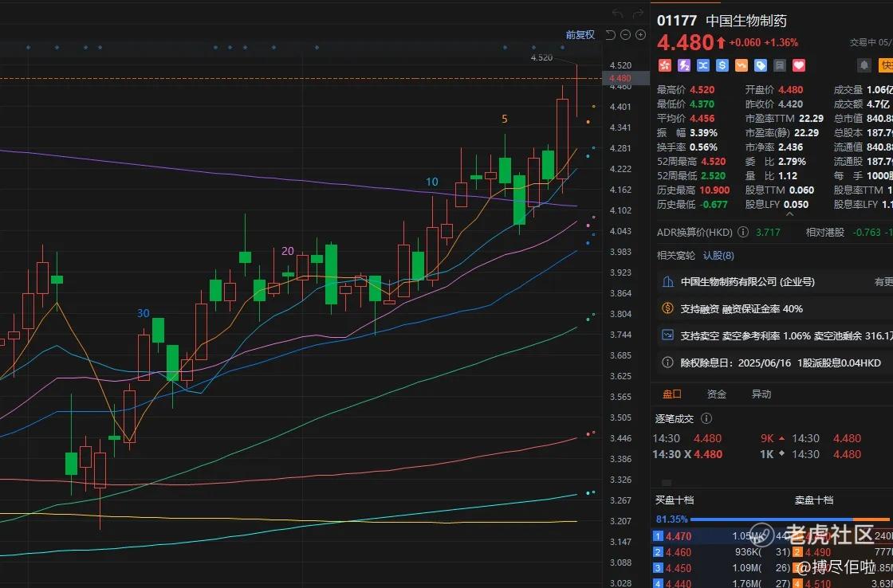Reset the chart zoom with the curved arrow icon
The image size is (893, 588).
pos(611,35)
